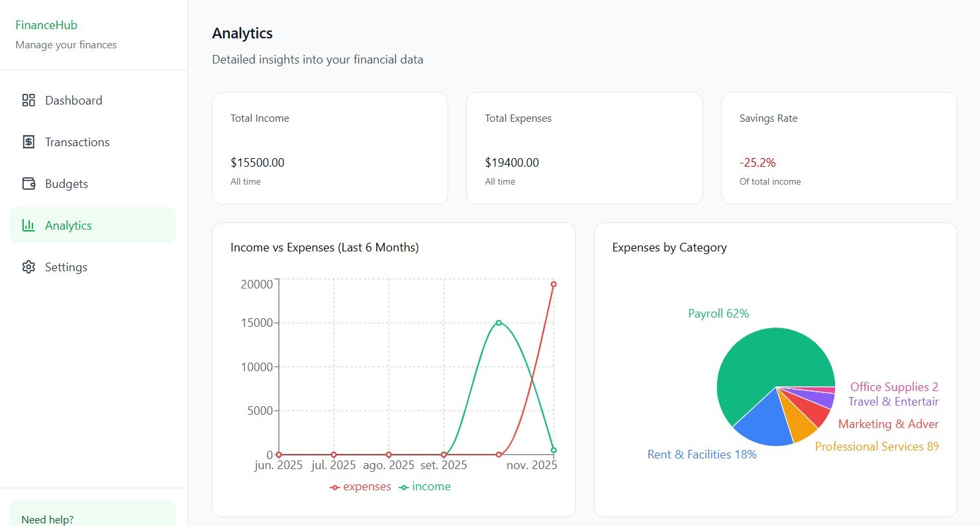Click 'Of total income' caption
This screenshot has width=980, height=526.
pos(770,181)
